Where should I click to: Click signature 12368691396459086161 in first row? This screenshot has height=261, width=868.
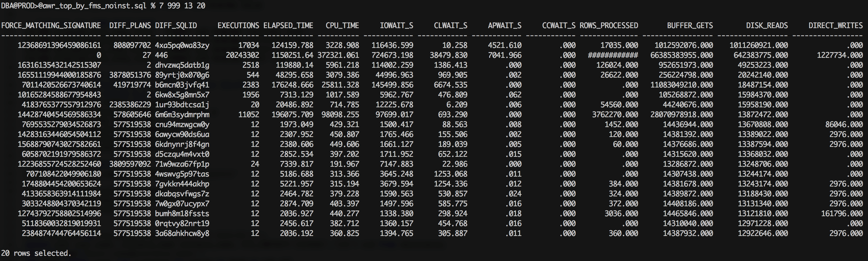tap(59, 45)
